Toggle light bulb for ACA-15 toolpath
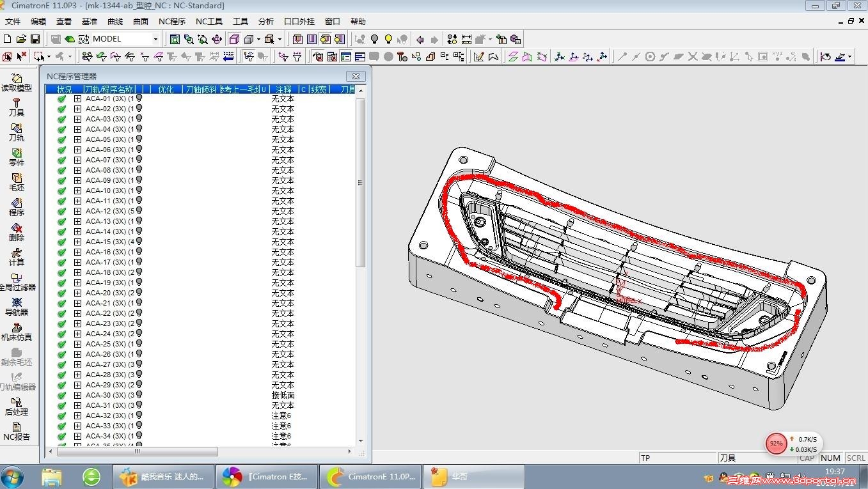868x489 pixels. coord(139,242)
